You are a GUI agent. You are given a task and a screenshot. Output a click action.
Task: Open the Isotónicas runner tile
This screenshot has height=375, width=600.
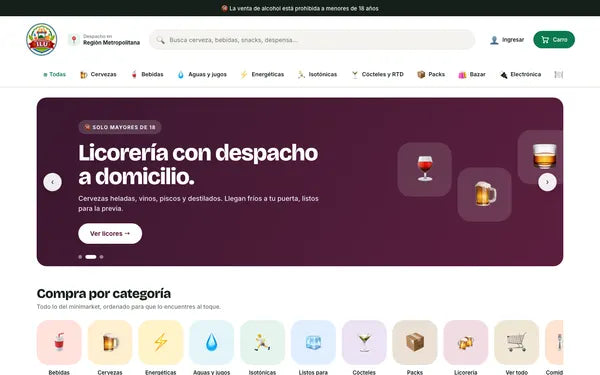click(262, 342)
